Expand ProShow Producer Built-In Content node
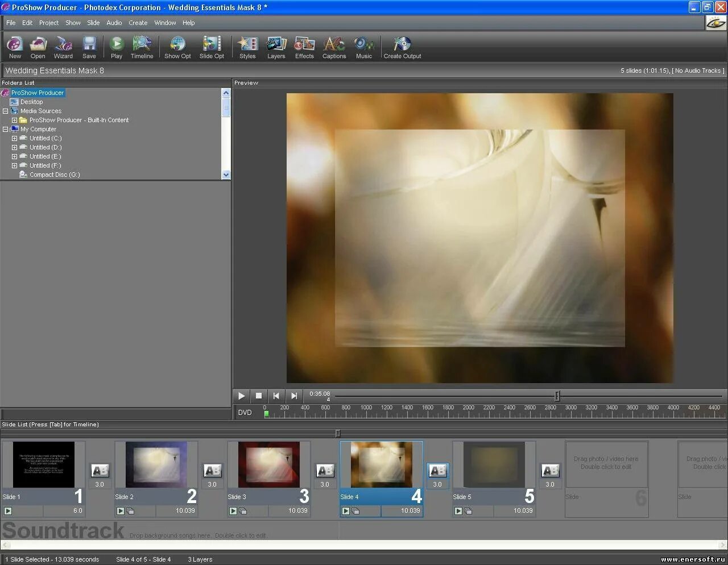 [x=14, y=120]
